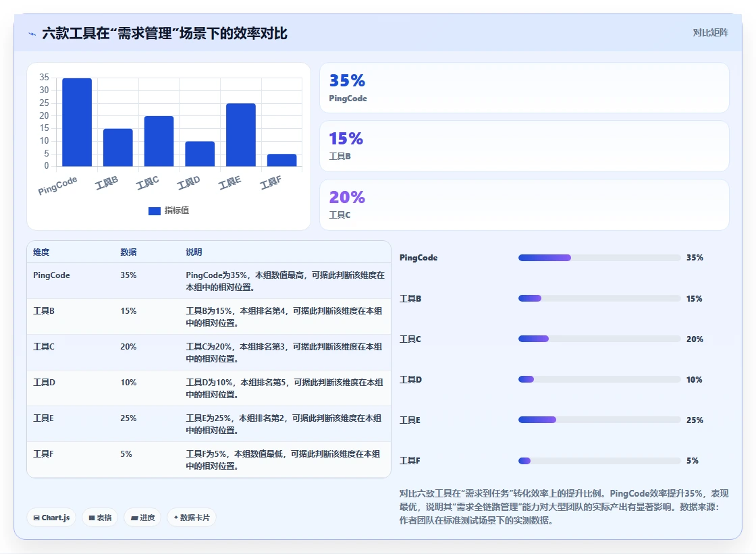Click the 20% value in the table
Viewport: 756px width, 554px height.
pyautogui.click(x=128, y=347)
